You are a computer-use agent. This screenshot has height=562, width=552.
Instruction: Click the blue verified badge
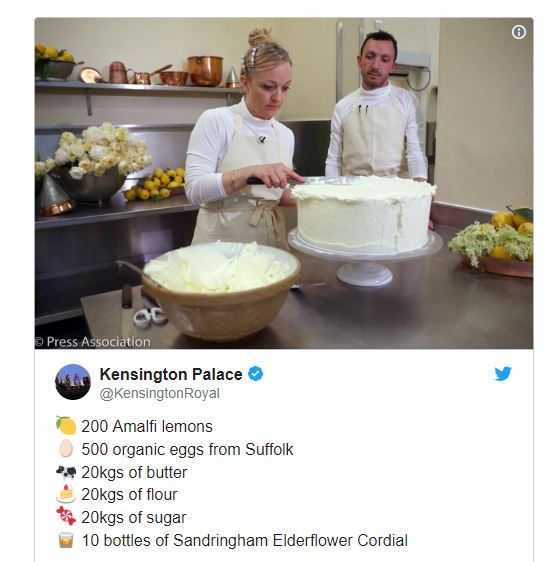[x=256, y=374]
